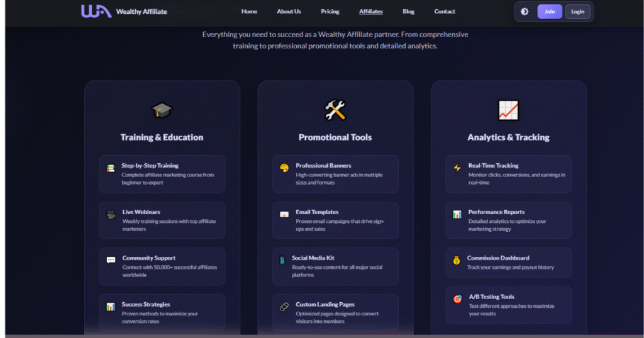
Task: Click the Wealthy Affiliate WA logo
Action: [96, 11]
